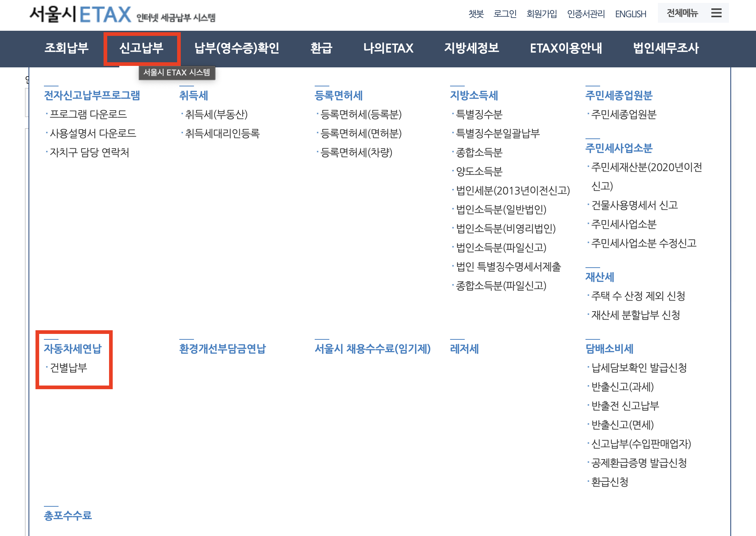This screenshot has height=536, width=756.
Task: Click the 등록면허세 heading
Action: pos(338,96)
